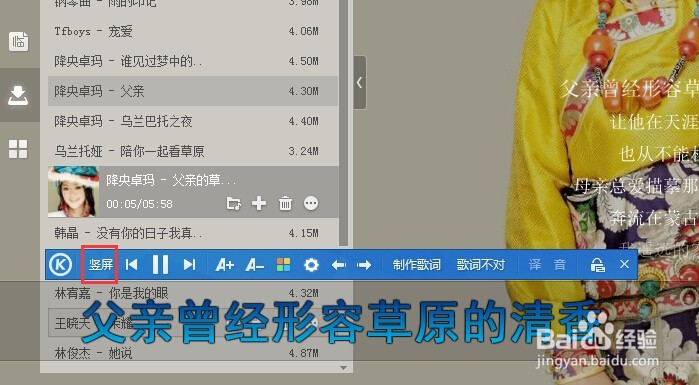
Task: Select song 韩晶 - 没有你的日子我真..
Action: click(193, 233)
